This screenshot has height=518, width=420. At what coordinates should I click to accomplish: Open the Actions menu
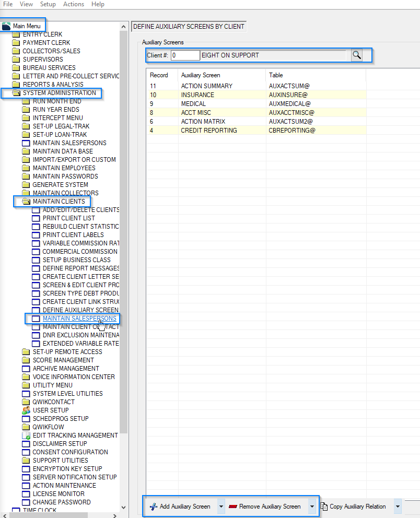tap(74, 4)
